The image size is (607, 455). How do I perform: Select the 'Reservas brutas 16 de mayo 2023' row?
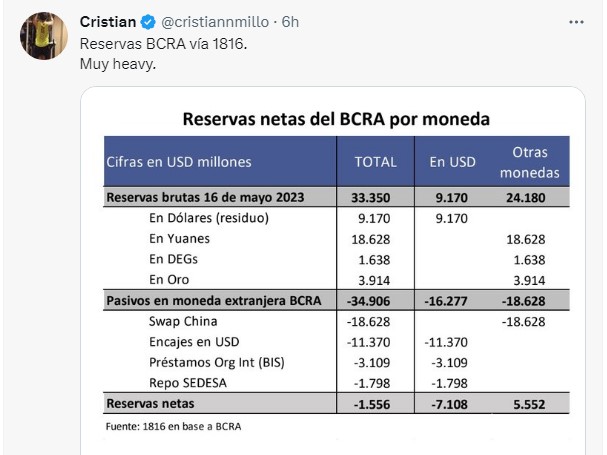pyautogui.click(x=336, y=197)
